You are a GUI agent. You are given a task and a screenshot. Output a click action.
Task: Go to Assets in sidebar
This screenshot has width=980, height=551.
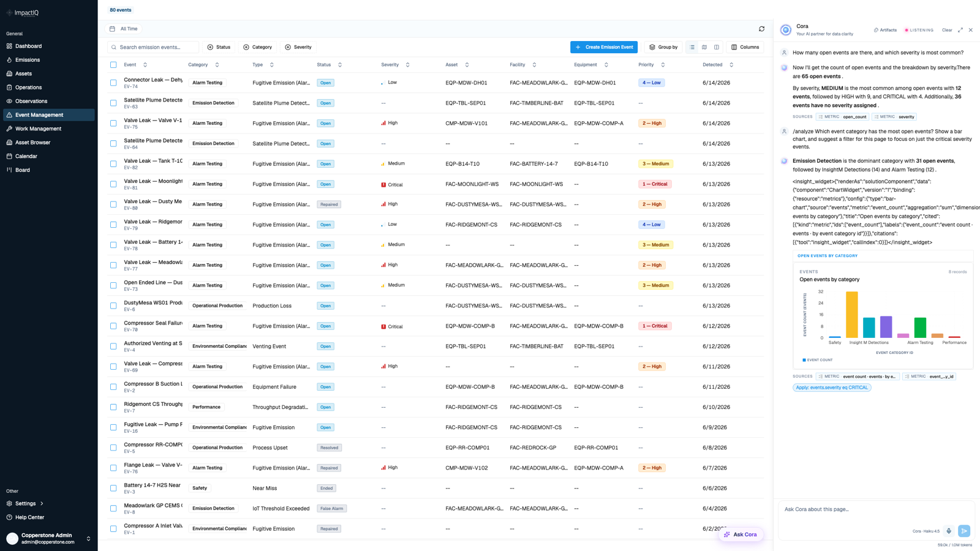48,73
